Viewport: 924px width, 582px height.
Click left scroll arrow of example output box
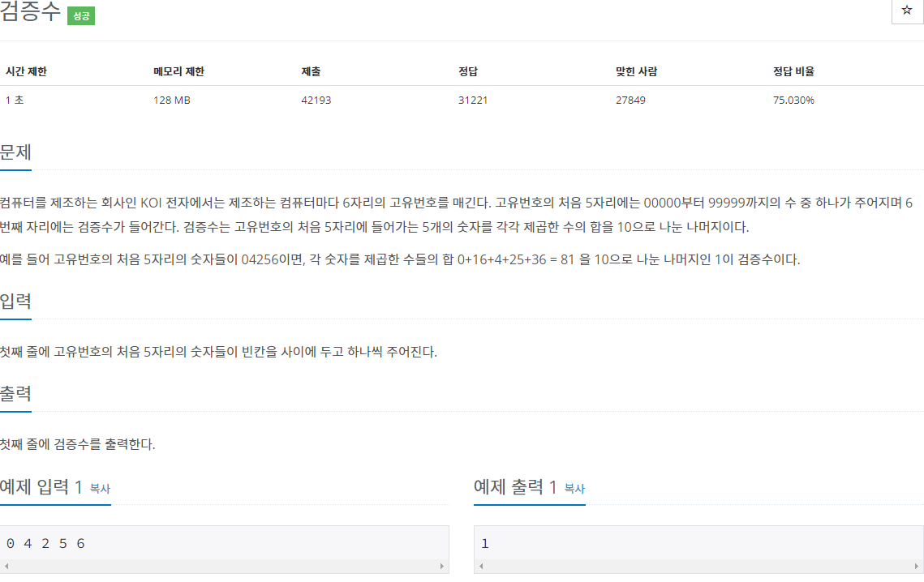coord(481,566)
